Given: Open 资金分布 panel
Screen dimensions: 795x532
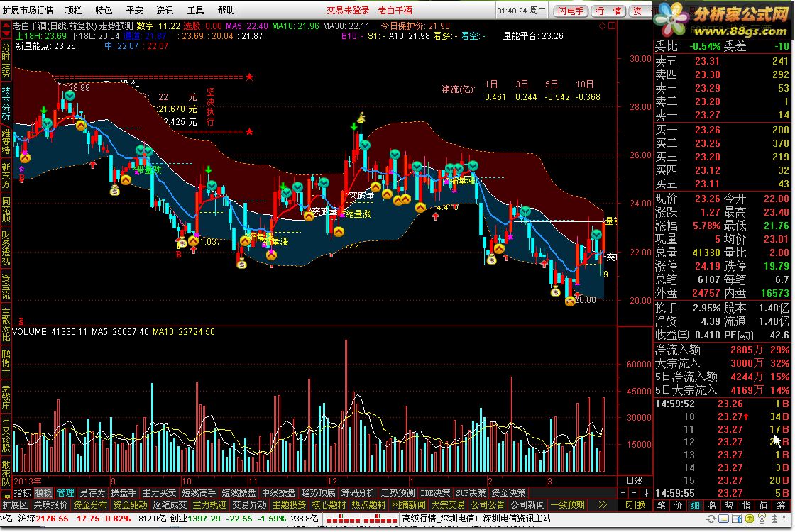Looking at the screenshot, I should 90,504.
